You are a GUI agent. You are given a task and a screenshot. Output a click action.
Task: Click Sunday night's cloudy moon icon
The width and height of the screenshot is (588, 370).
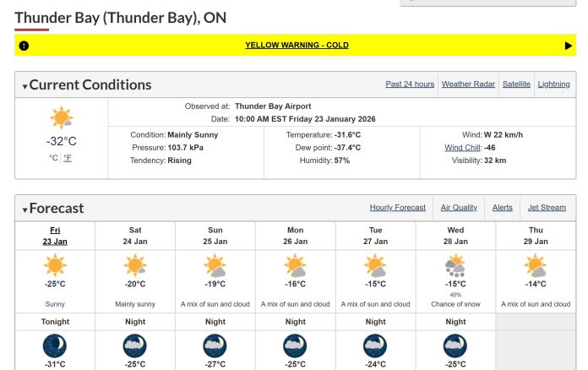pyautogui.click(x=215, y=346)
